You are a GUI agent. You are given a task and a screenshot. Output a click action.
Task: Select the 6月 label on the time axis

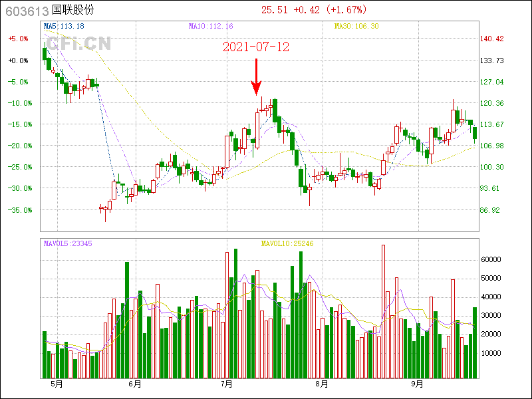pos(134,384)
